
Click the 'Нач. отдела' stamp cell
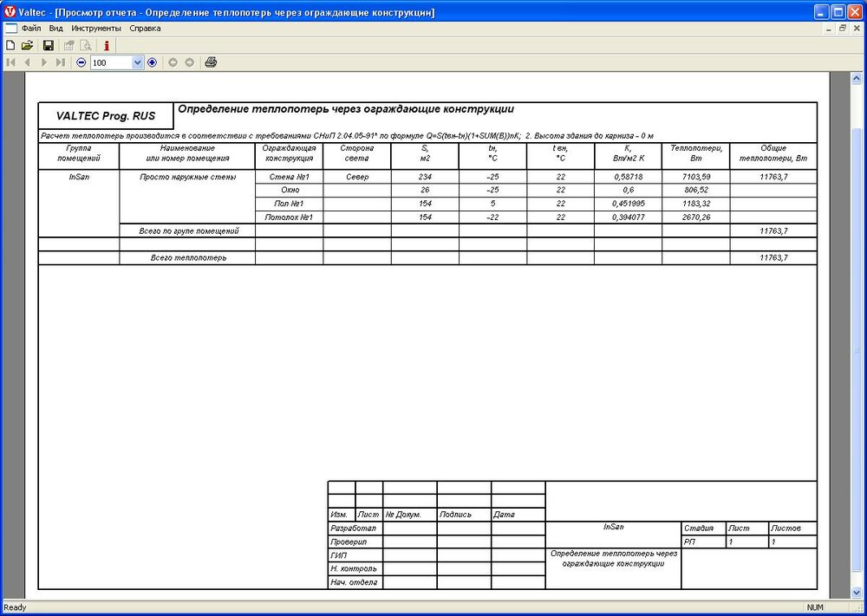(355, 582)
